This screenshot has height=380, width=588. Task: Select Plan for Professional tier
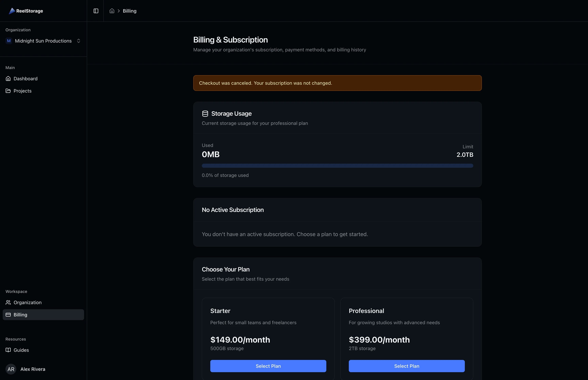tap(406, 366)
